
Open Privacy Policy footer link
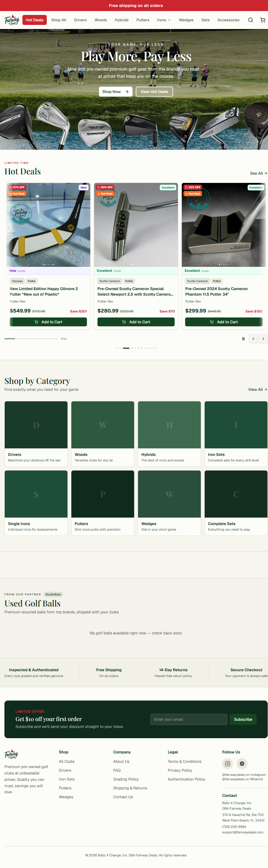pos(180,770)
